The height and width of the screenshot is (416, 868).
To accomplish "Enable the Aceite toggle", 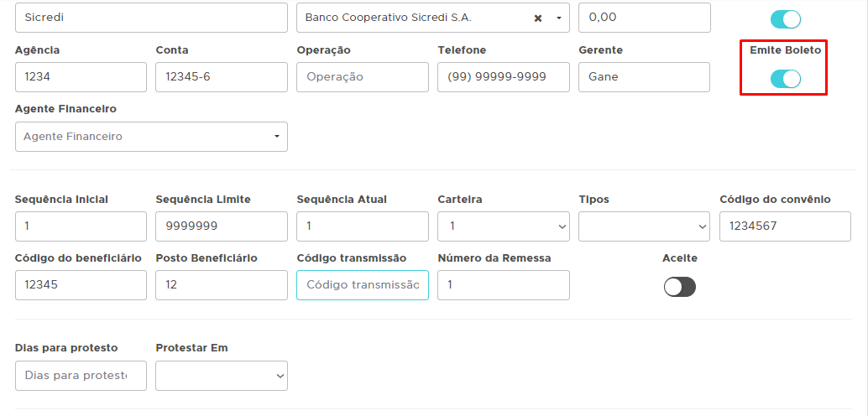I will click(x=679, y=287).
